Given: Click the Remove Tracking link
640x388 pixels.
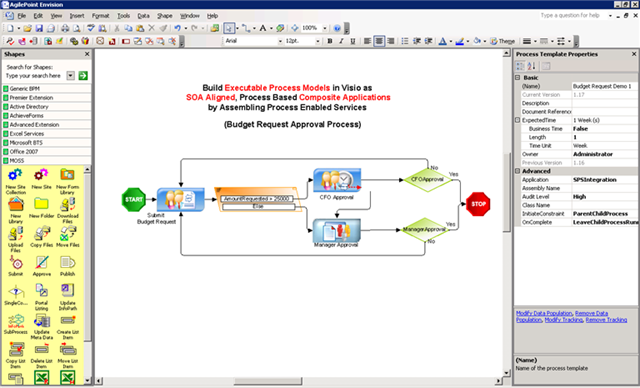Looking at the screenshot, I should coord(606,319).
